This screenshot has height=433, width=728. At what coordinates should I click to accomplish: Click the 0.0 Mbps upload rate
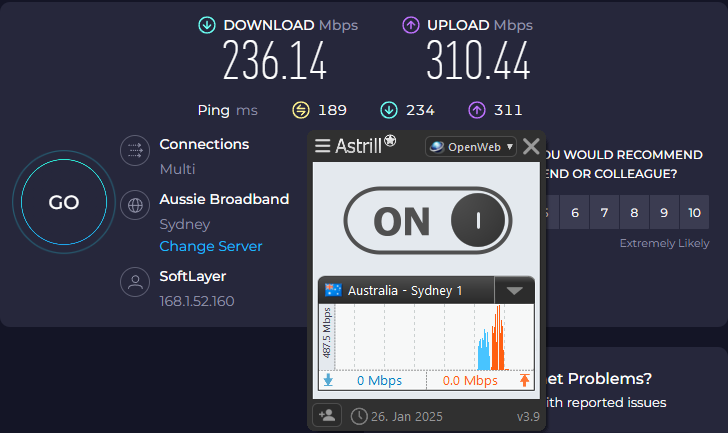tap(470, 381)
